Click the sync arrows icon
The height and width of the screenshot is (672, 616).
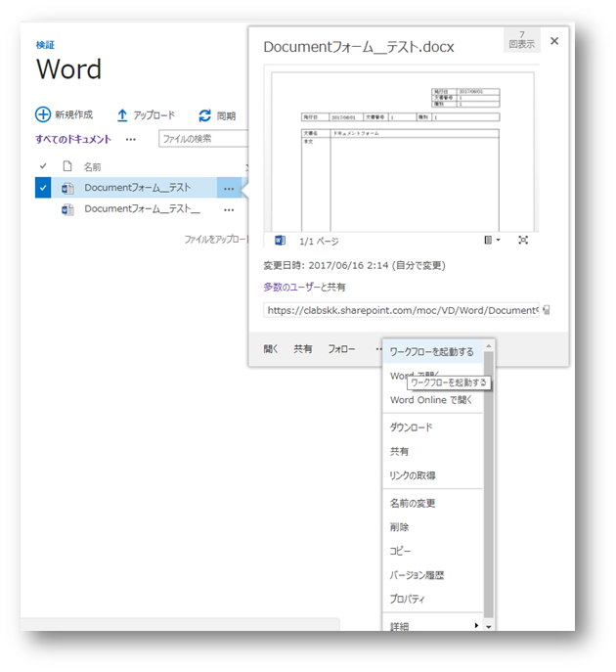(x=204, y=115)
